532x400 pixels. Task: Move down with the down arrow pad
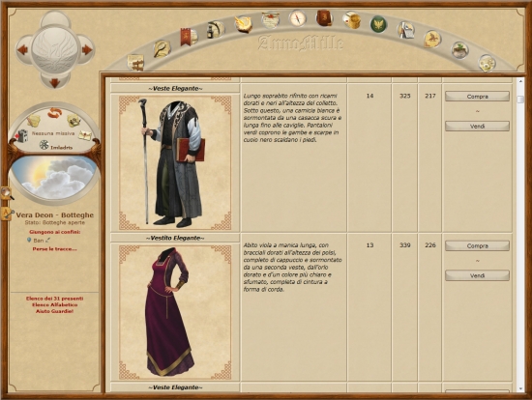(x=55, y=83)
